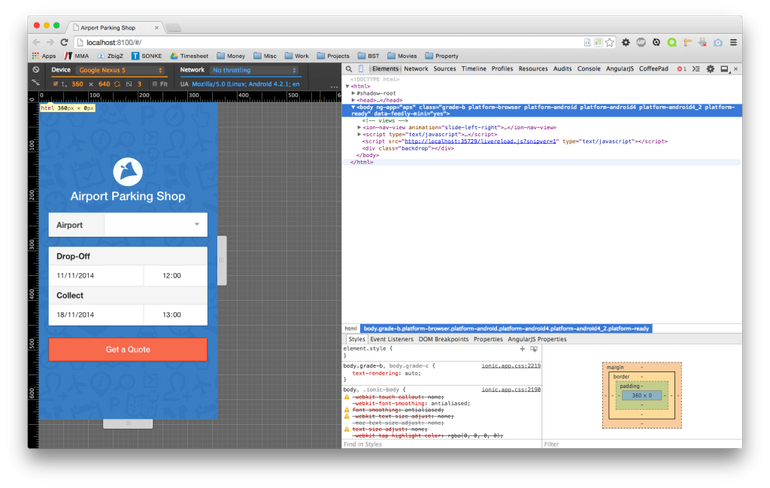Open the AngularJS panel tab
This screenshot has width=770, height=488.
619,69
